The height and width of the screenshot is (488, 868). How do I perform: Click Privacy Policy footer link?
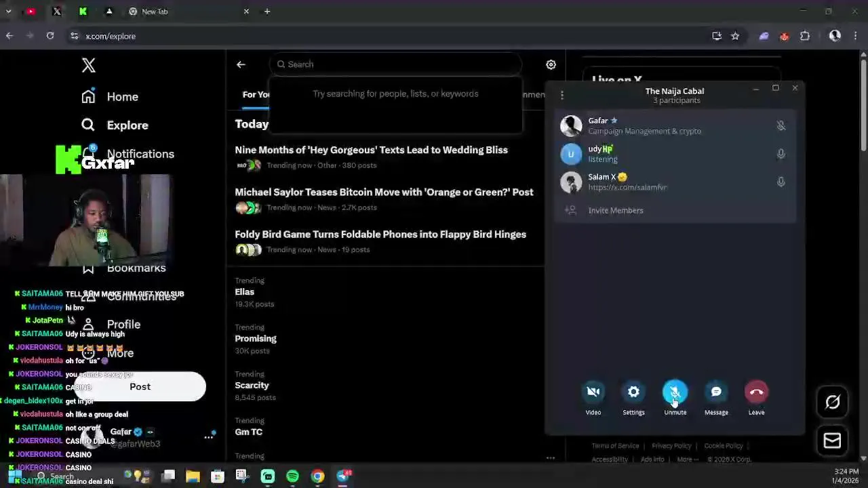point(671,446)
